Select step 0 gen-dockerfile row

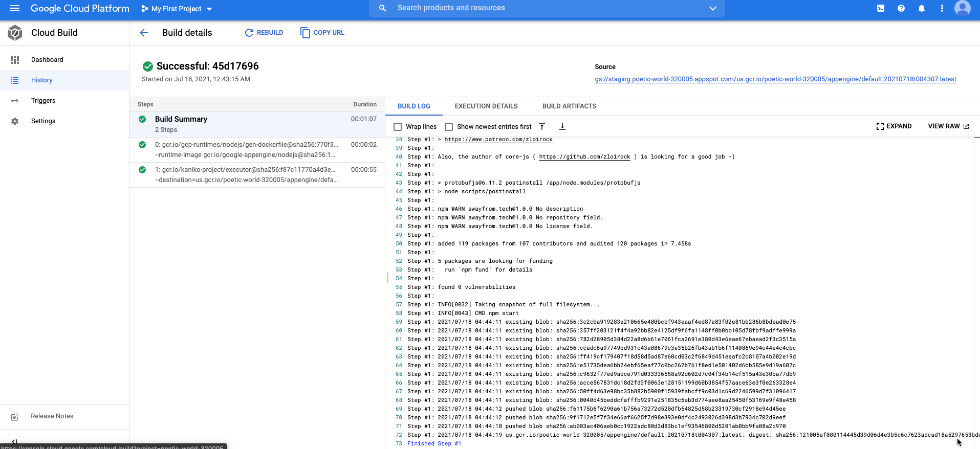click(x=257, y=150)
